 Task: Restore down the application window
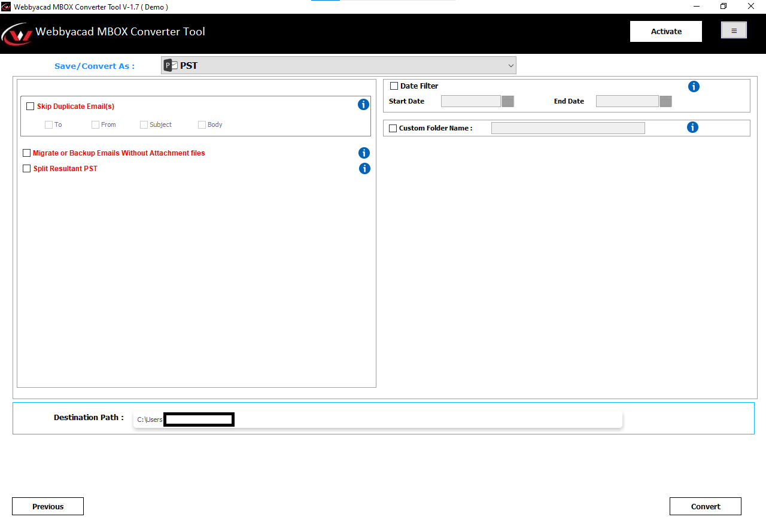(724, 7)
